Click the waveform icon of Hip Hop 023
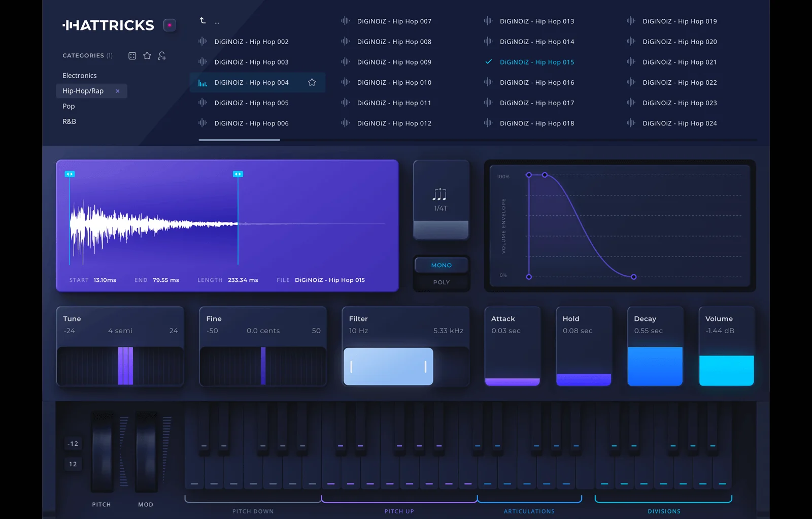Viewport: 812px width, 519px height. pyautogui.click(x=631, y=103)
